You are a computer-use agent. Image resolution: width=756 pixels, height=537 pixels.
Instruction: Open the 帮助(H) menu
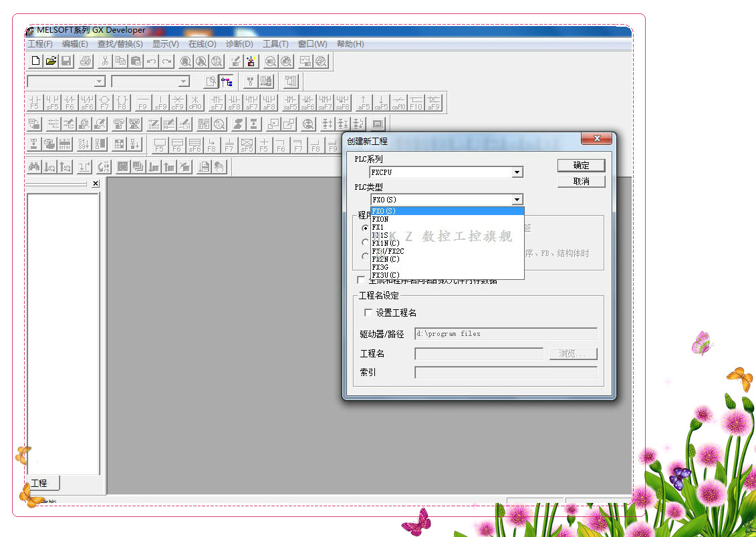coord(350,44)
